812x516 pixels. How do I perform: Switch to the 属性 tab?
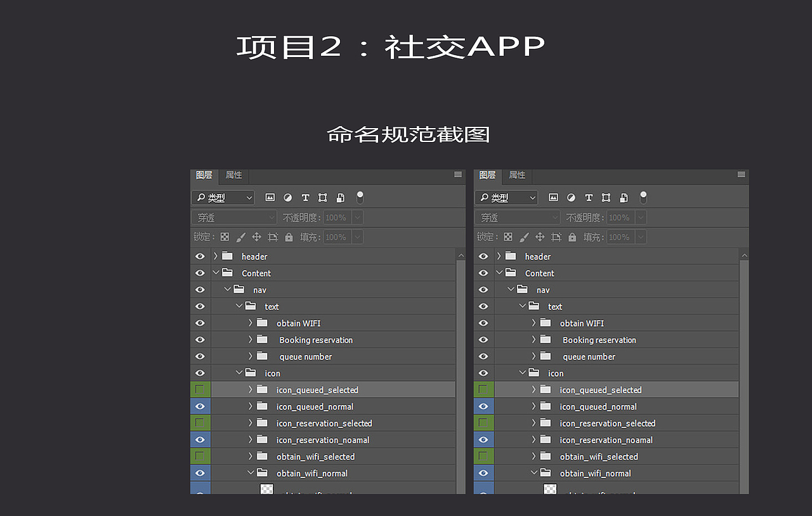click(x=233, y=175)
